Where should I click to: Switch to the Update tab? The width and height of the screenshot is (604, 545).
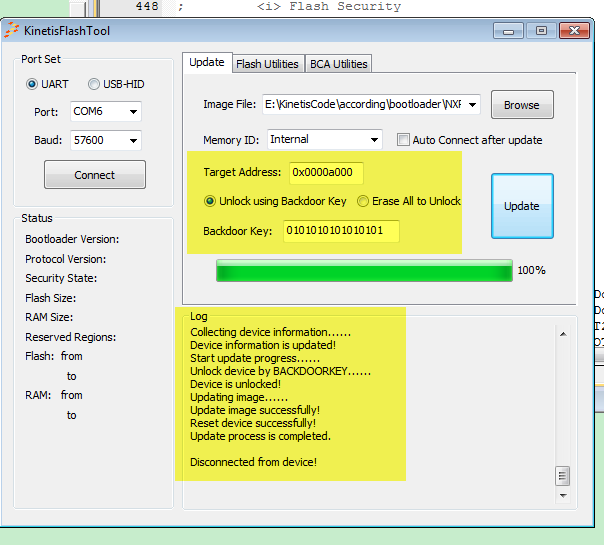[207, 62]
